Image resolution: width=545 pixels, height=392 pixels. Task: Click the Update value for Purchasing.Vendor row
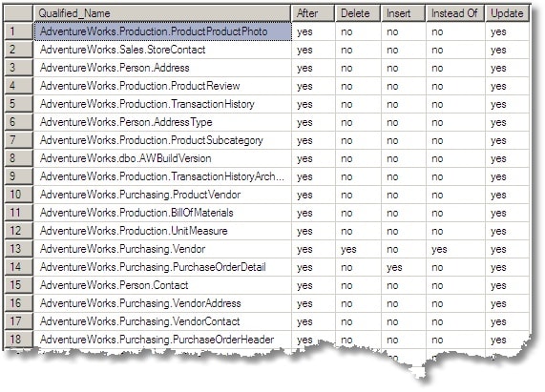coord(508,249)
